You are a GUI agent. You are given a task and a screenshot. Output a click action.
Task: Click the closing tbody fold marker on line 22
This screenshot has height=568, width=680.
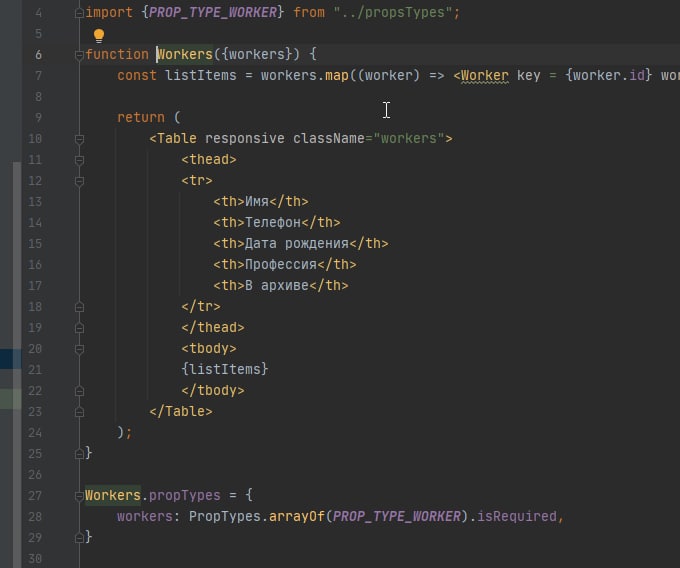click(x=79, y=392)
